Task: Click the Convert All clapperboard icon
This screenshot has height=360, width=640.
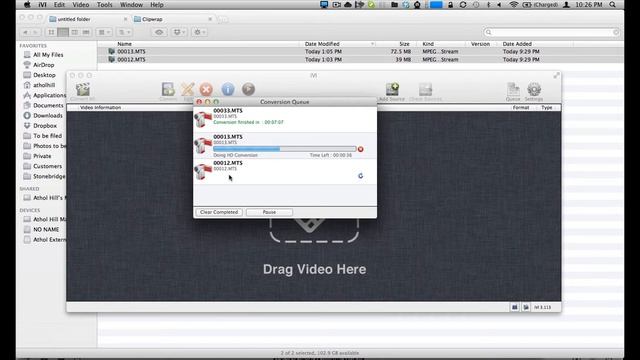Action: (83, 89)
